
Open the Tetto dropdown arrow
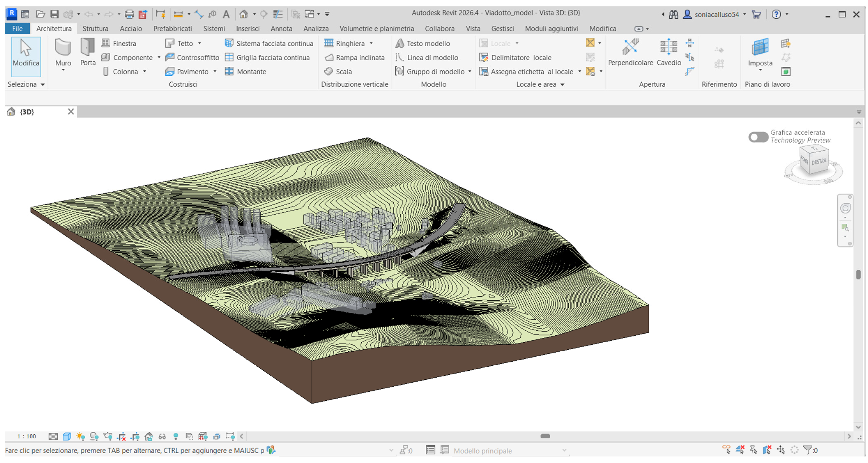tap(199, 43)
